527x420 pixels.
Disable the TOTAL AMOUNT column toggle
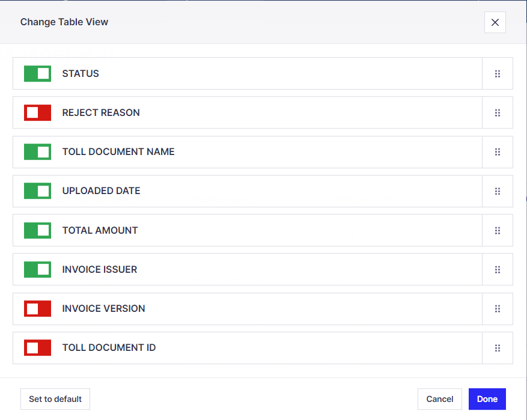37,230
